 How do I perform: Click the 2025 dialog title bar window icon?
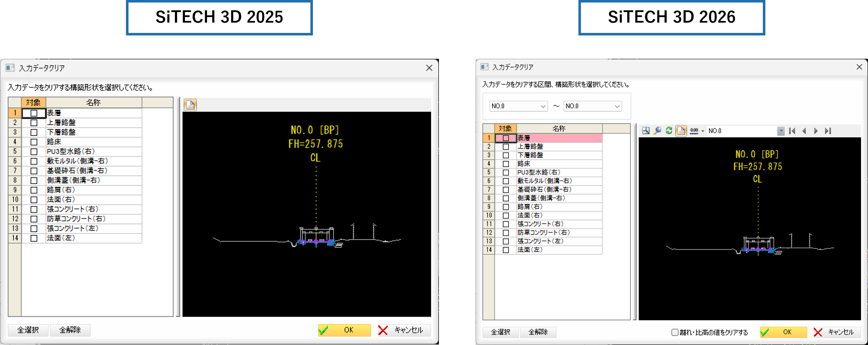10,68
